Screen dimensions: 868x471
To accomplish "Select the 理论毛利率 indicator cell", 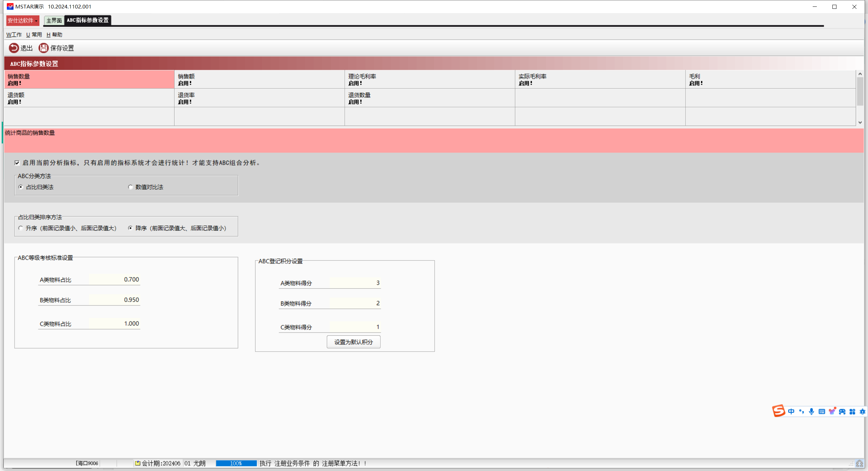I will point(430,79).
